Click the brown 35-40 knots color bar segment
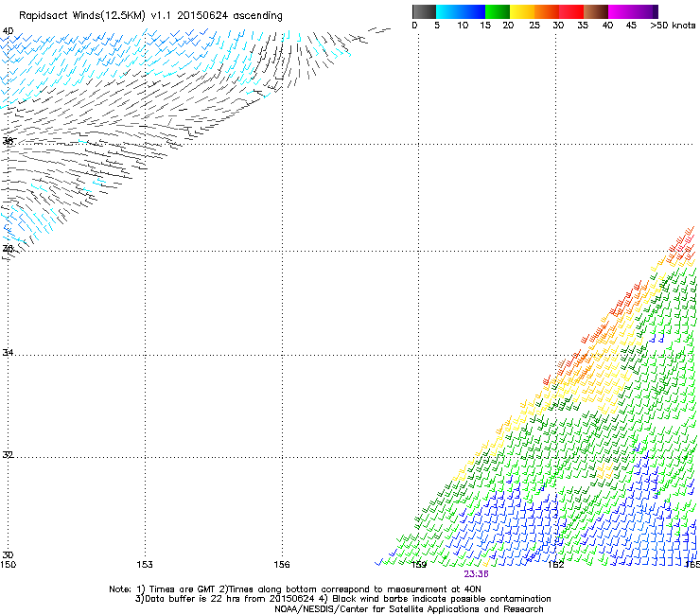Screen dimensions: 700x615 tap(596, 11)
